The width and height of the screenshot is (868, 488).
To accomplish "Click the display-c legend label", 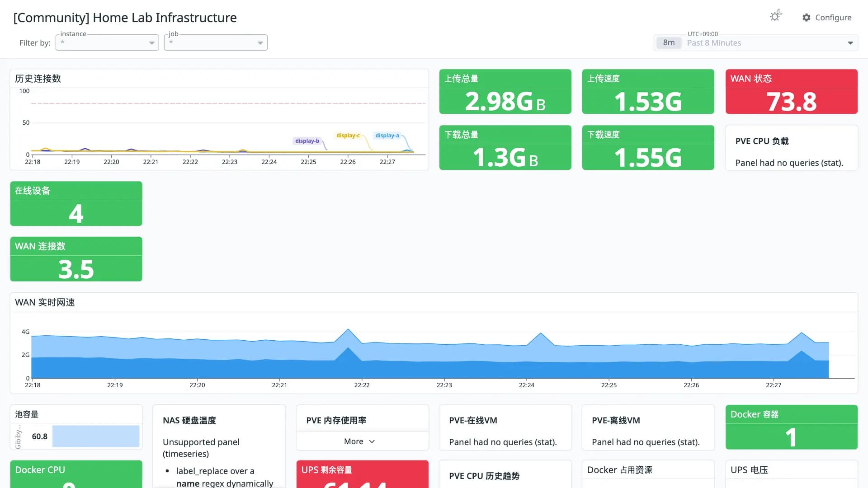I will [x=348, y=136].
